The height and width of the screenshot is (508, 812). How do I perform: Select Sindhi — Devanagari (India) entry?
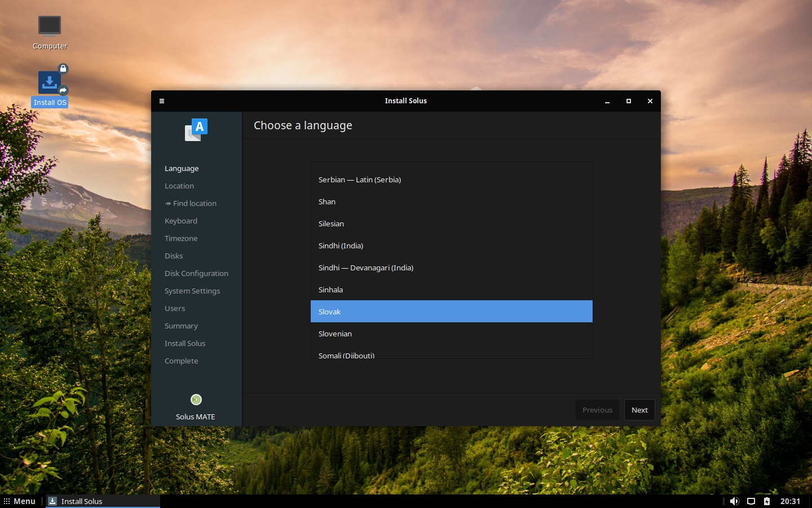451,268
